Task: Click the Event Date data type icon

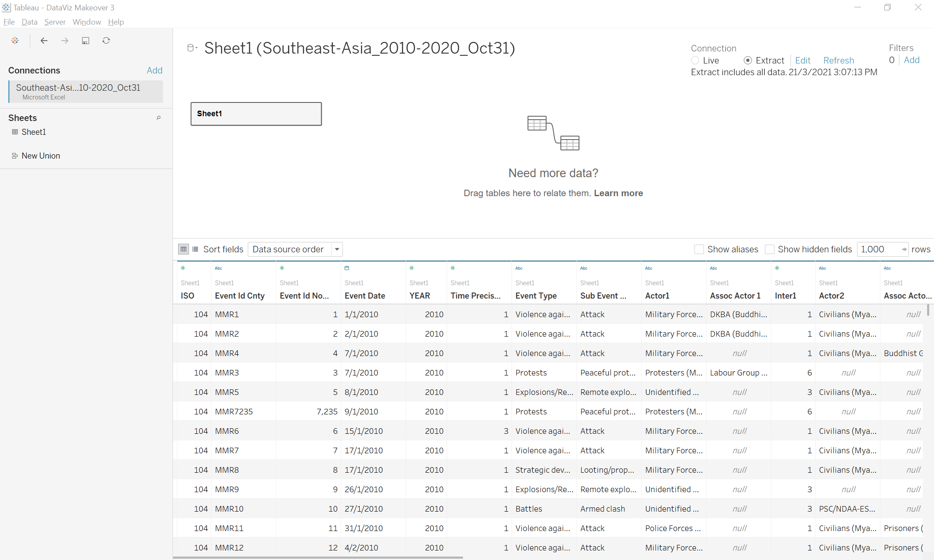Action: pos(347,268)
